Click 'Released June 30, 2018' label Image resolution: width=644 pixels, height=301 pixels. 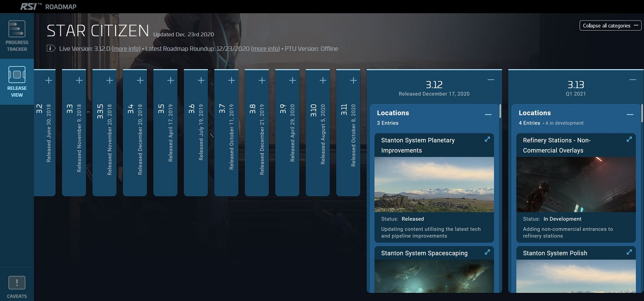click(x=49, y=133)
